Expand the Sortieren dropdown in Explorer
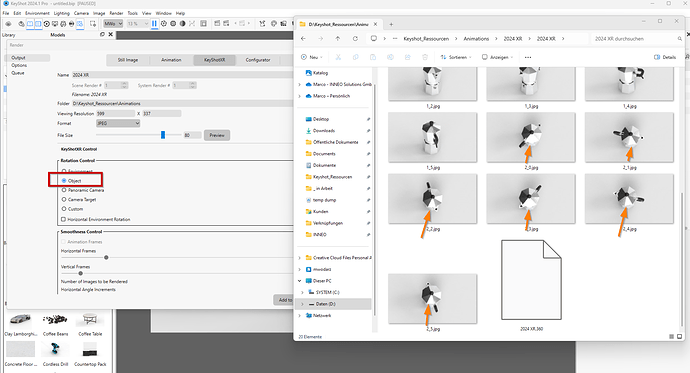Screen dimensions: 690x373 click(x=456, y=57)
